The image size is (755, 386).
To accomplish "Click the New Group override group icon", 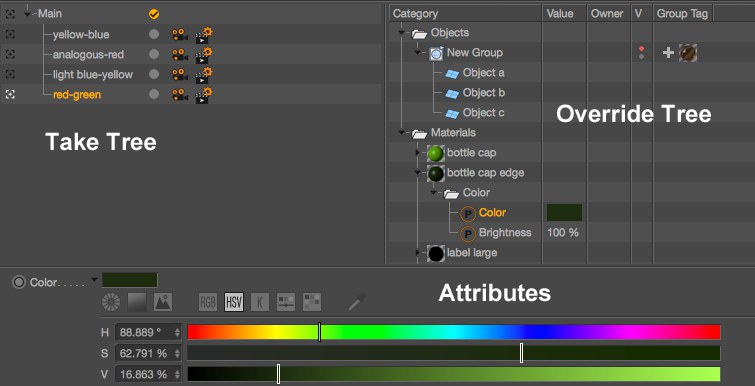I will point(436,53).
